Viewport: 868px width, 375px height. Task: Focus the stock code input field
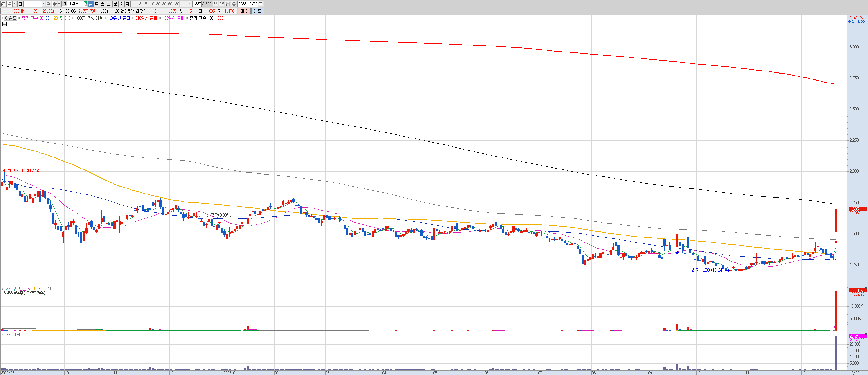pos(33,4)
